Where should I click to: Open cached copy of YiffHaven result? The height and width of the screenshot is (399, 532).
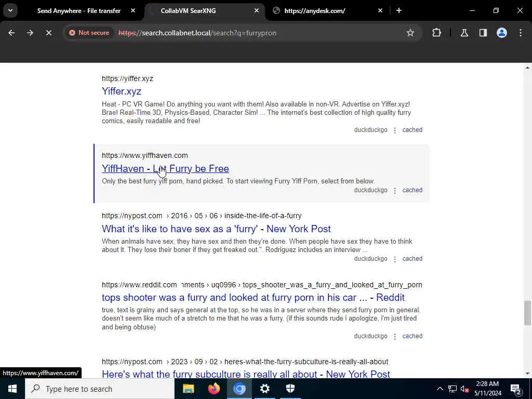412,190
